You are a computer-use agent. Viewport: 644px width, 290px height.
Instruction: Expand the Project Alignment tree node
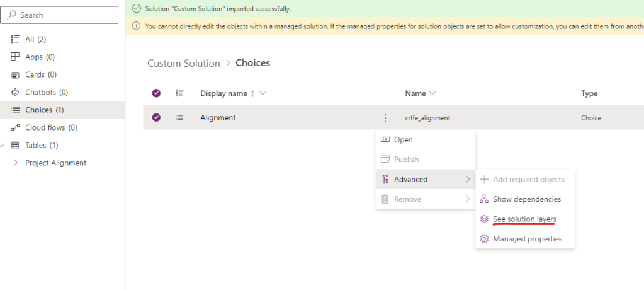click(x=15, y=163)
